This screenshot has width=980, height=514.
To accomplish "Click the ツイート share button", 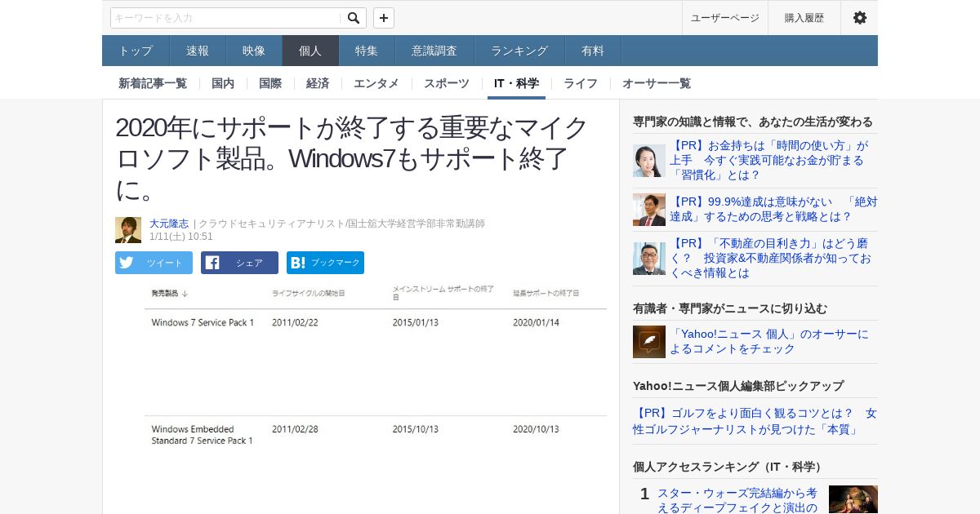I will pos(154,263).
